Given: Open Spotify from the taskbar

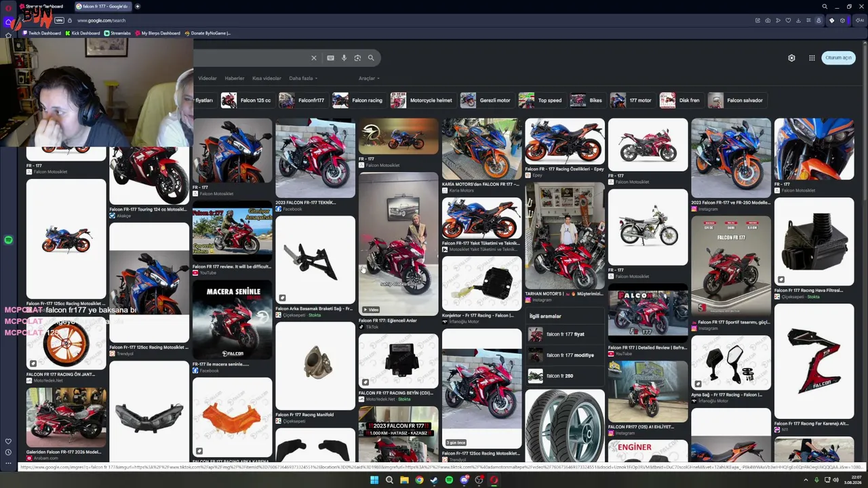Looking at the screenshot, I should pyautogui.click(x=449, y=480).
